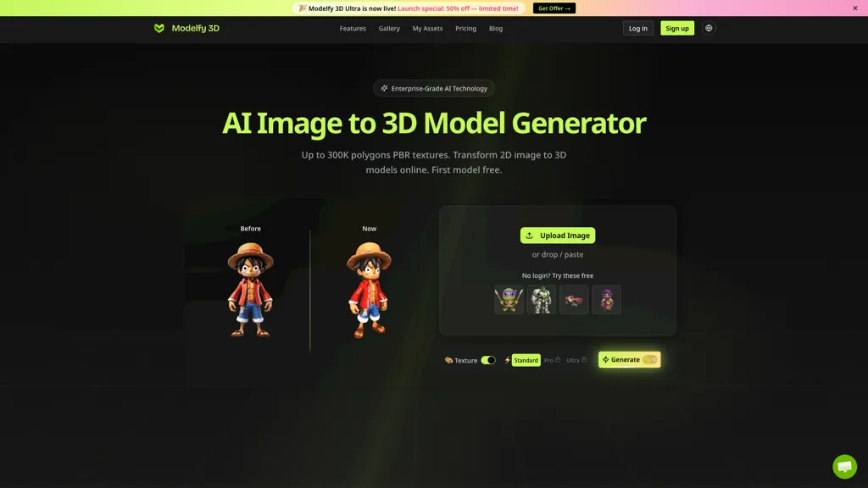This screenshot has height=488, width=868.
Task: Select the ninja turtle sample image
Action: [x=509, y=299]
